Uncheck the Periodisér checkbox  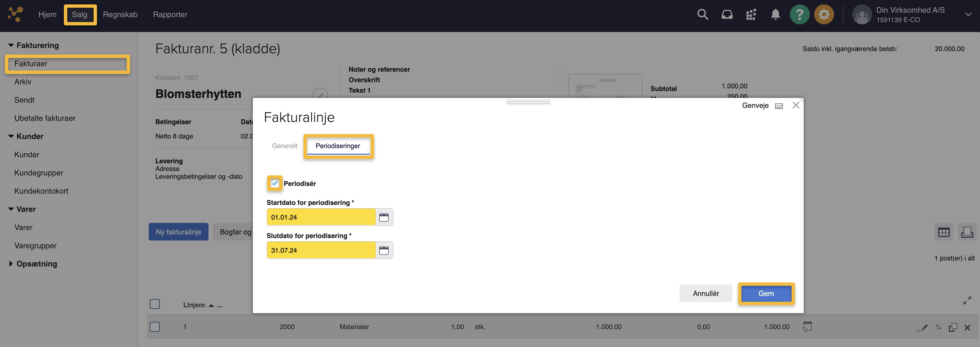pyautogui.click(x=275, y=183)
